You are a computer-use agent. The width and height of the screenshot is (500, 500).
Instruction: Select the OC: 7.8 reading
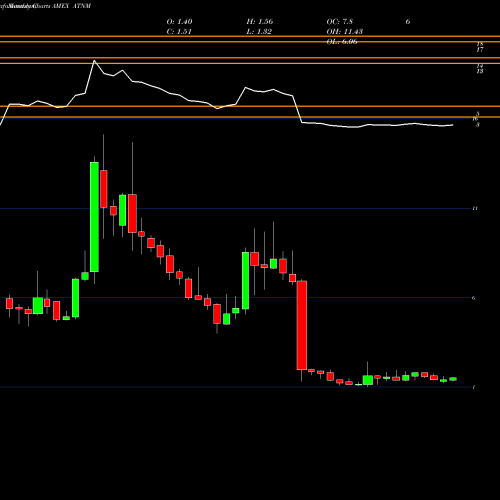340,22
